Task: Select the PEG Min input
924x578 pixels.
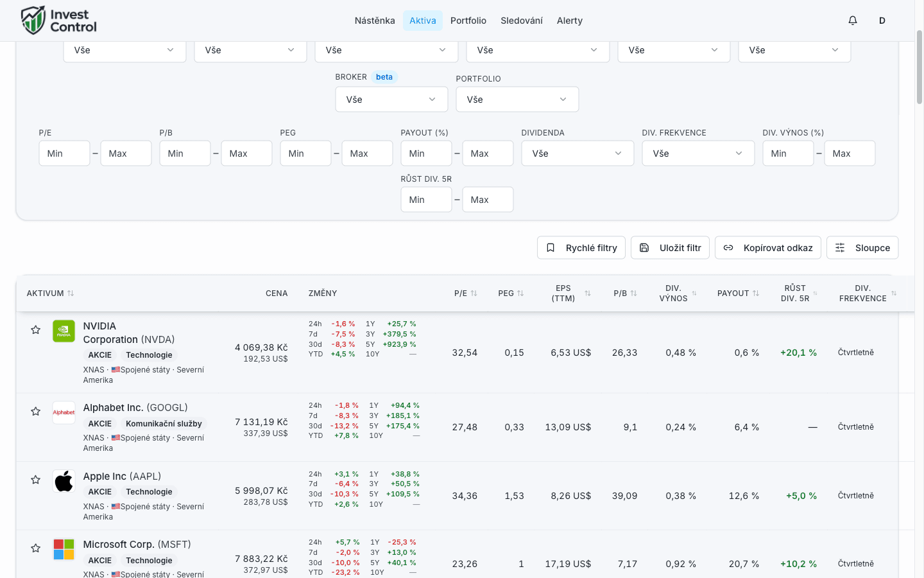Action: (x=305, y=153)
